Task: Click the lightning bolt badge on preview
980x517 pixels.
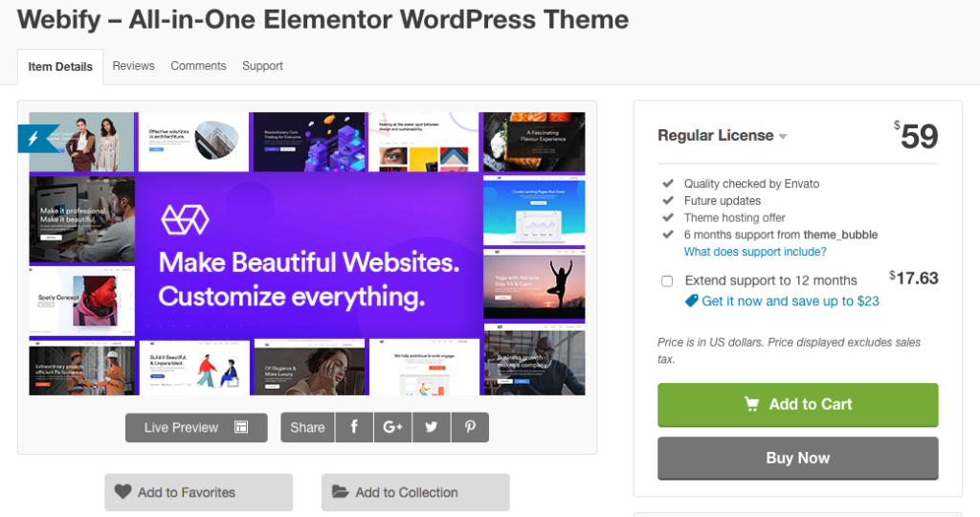Action: click(x=33, y=139)
